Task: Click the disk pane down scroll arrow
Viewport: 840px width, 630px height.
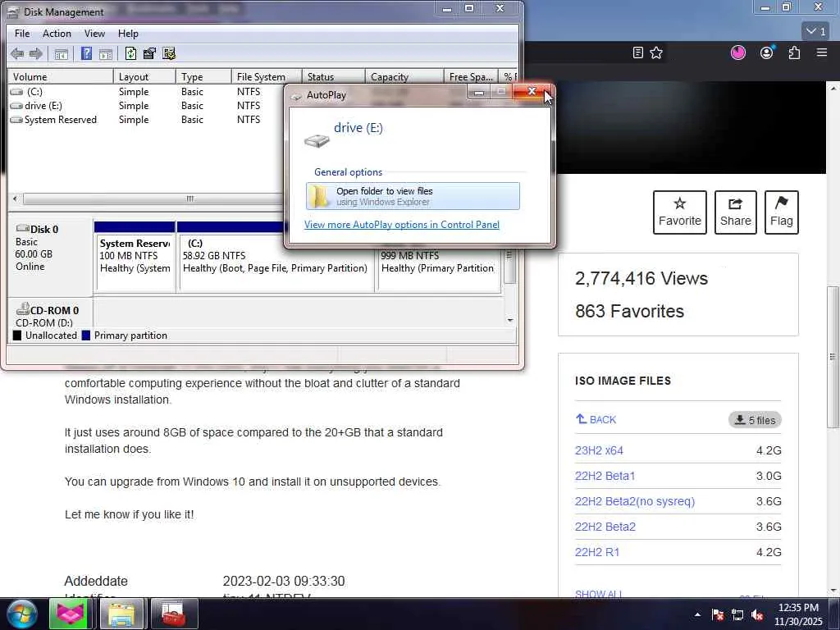Action: click(510, 320)
